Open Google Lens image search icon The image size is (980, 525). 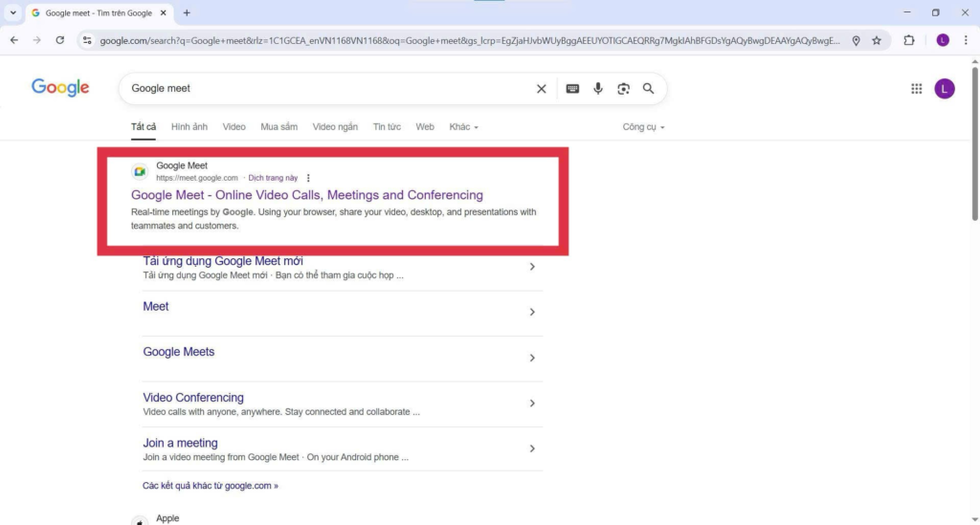click(623, 89)
